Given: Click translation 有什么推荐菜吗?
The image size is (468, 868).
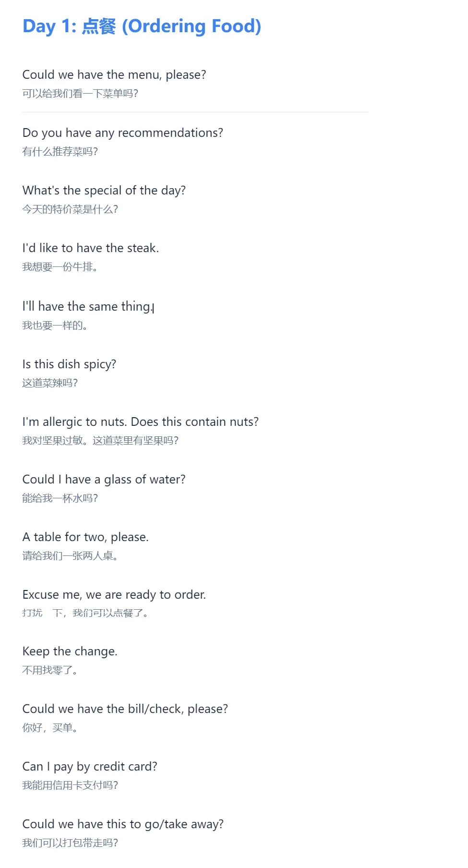Looking at the screenshot, I should 60,152.
